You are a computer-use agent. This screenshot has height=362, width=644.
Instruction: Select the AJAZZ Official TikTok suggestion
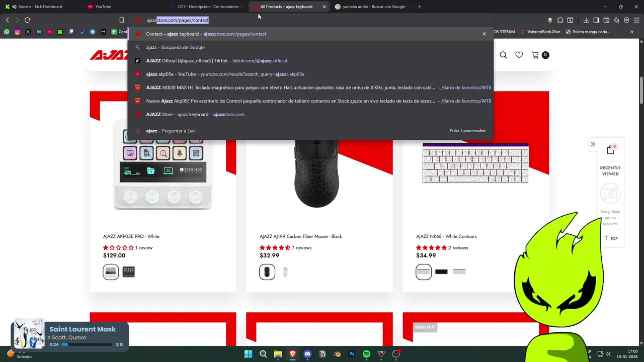(310, 61)
